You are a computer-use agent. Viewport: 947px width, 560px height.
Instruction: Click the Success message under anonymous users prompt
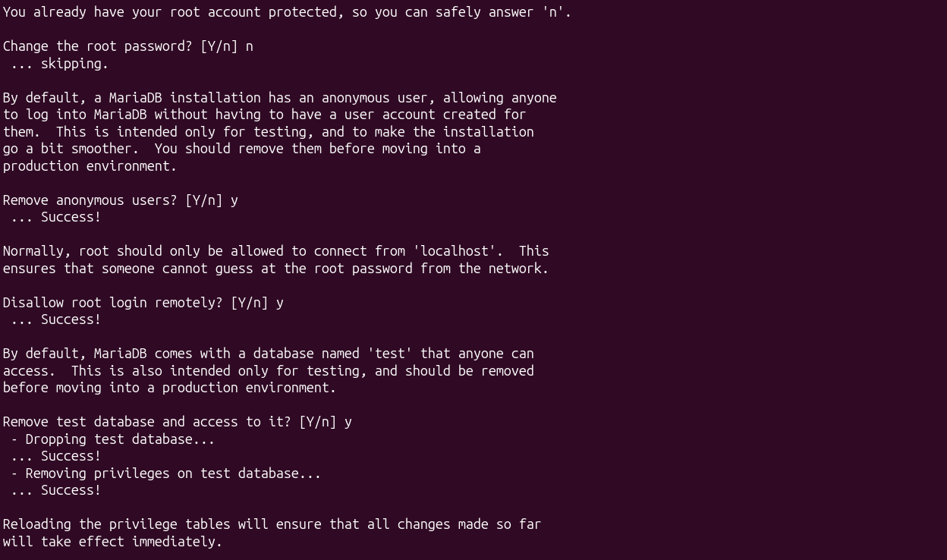point(55,218)
